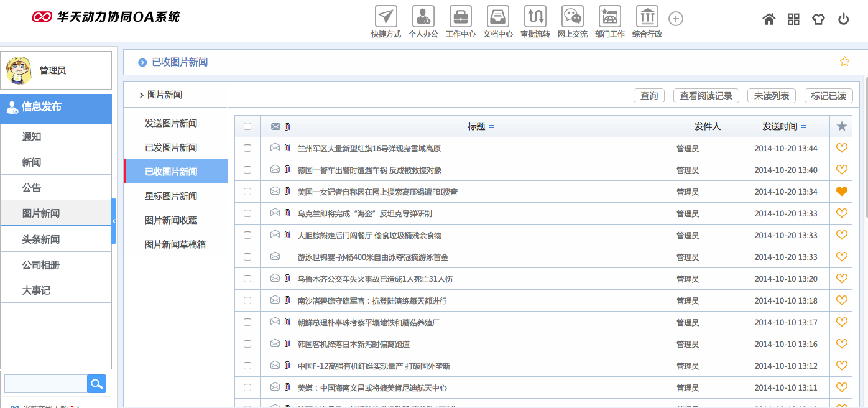This screenshot has width=868, height=408.
Task: Click the 标记已读 mark as read button
Action: point(828,96)
